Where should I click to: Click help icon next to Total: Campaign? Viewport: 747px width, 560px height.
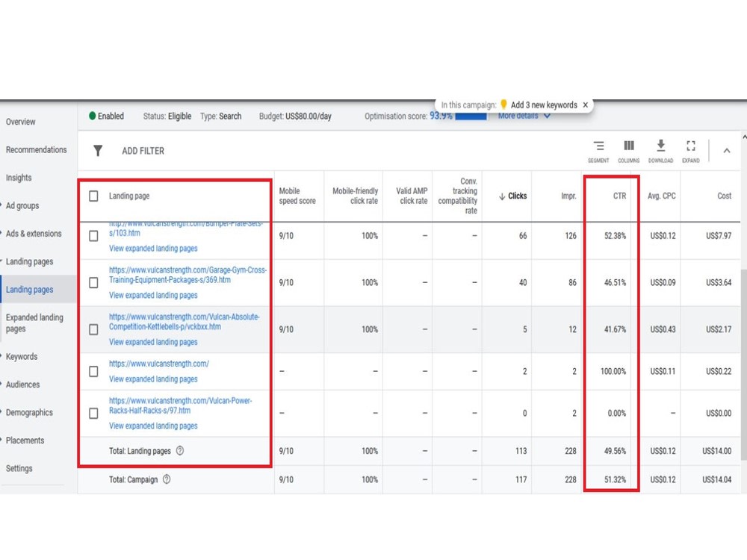pyautogui.click(x=167, y=479)
